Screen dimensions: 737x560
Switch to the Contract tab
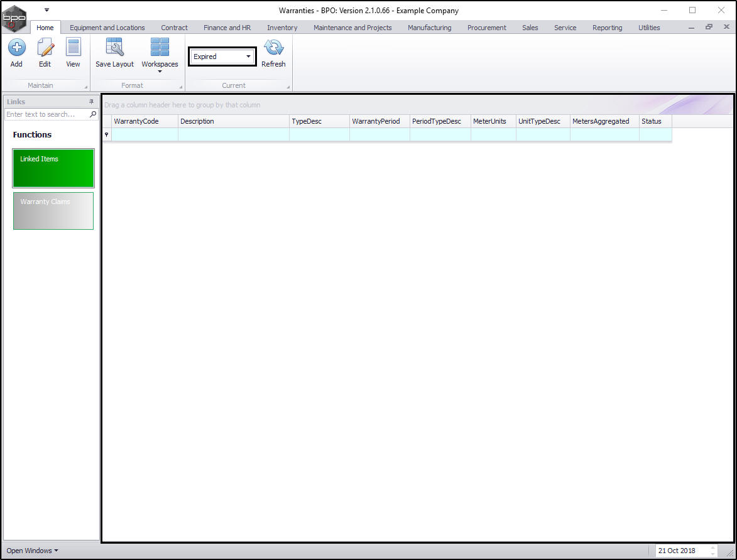pos(175,28)
